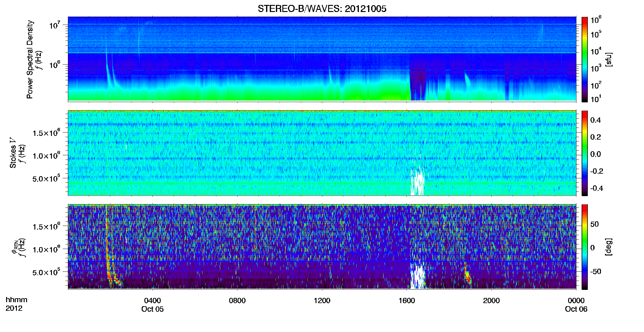Click the -0.4 value on Stokes colorbar
The image size is (644, 332).
[x=596, y=188]
